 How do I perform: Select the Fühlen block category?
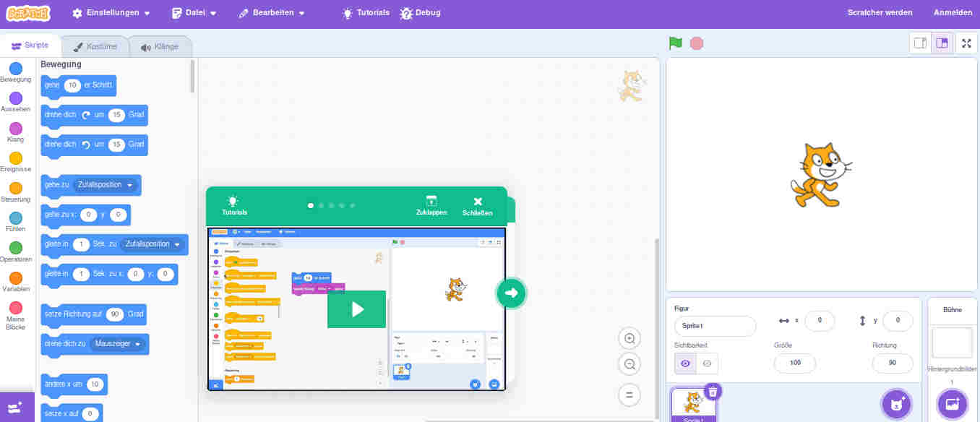coord(15,223)
